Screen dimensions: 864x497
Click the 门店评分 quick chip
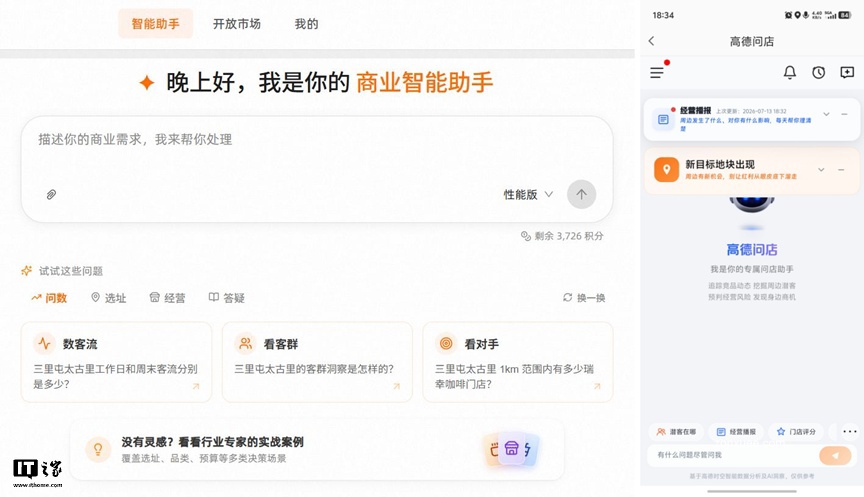coord(796,431)
